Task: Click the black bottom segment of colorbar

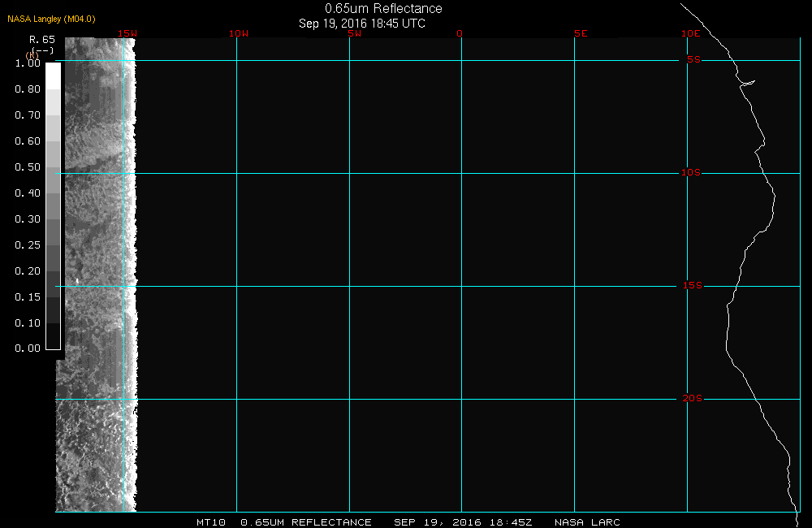Action: click(x=54, y=336)
